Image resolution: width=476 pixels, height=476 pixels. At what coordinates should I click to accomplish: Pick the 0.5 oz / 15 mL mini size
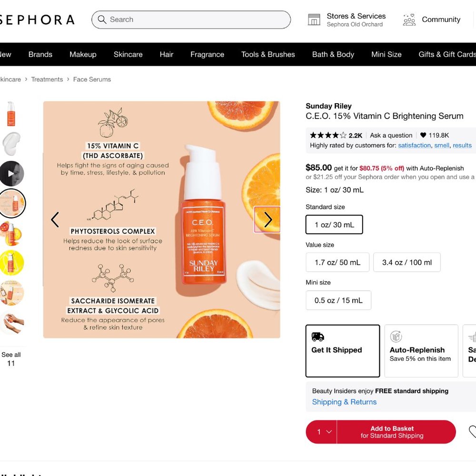click(x=338, y=300)
